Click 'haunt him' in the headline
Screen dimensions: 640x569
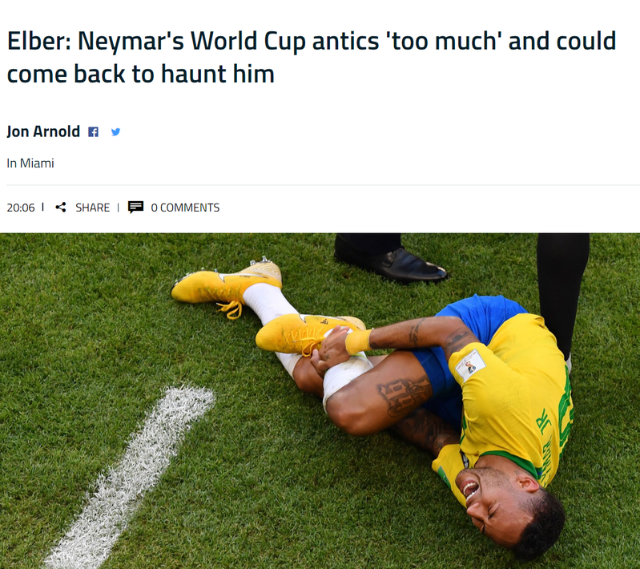coord(218,74)
